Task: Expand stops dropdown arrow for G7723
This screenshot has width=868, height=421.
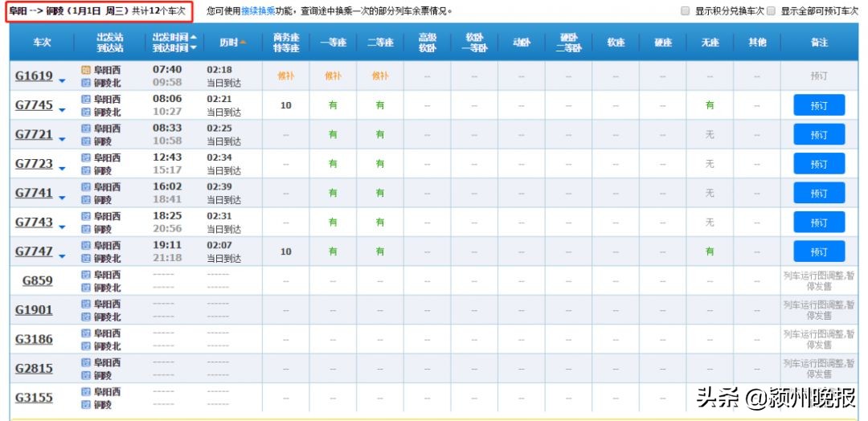Action: pos(62,169)
